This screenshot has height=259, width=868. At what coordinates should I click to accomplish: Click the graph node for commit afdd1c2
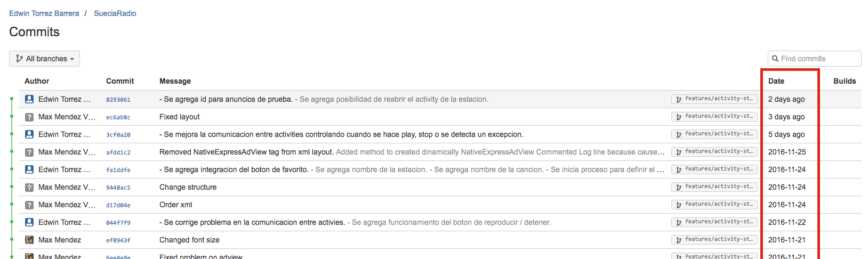[12, 152]
